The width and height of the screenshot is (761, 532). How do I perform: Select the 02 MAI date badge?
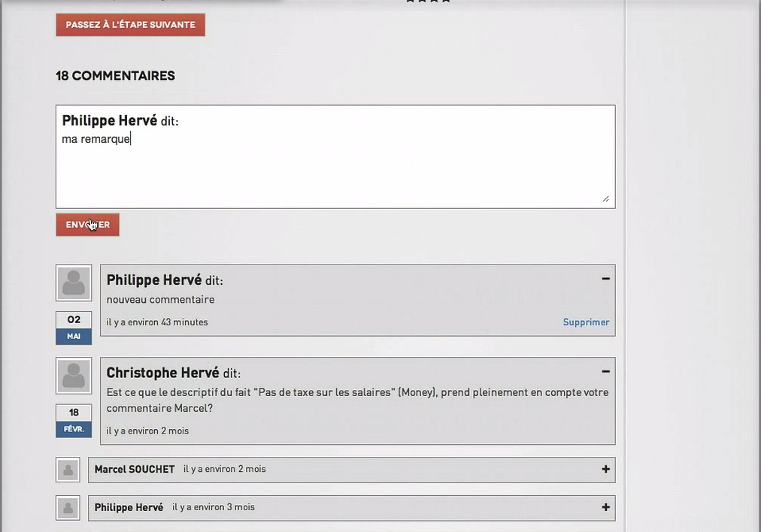tap(74, 328)
